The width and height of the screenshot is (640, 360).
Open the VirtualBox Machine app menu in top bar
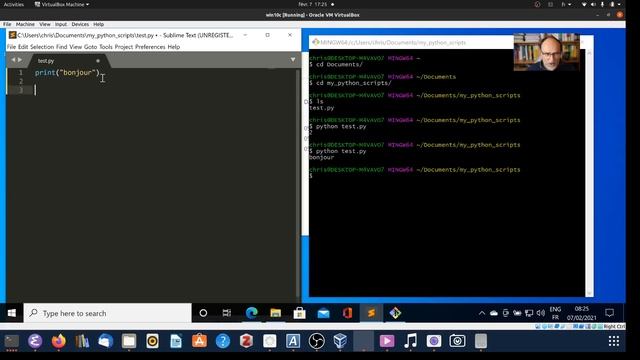point(62,4)
